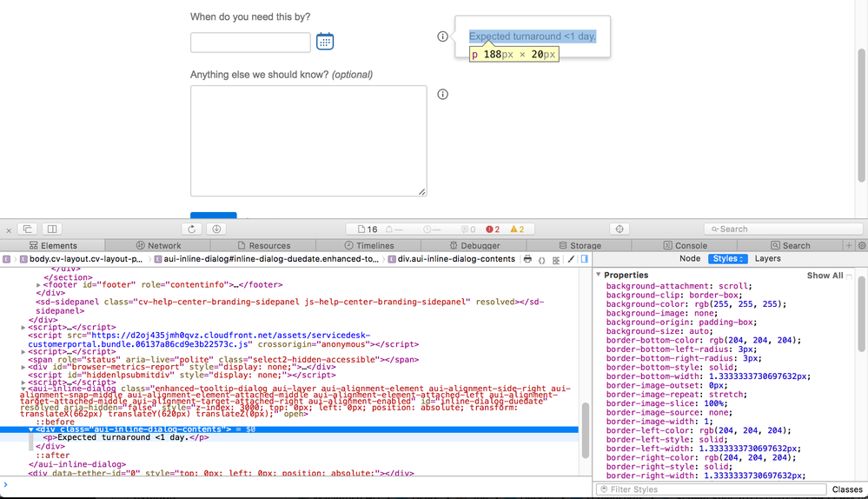Expand script node above span role status
Image resolution: width=868 pixels, height=499 pixels.
click(23, 352)
